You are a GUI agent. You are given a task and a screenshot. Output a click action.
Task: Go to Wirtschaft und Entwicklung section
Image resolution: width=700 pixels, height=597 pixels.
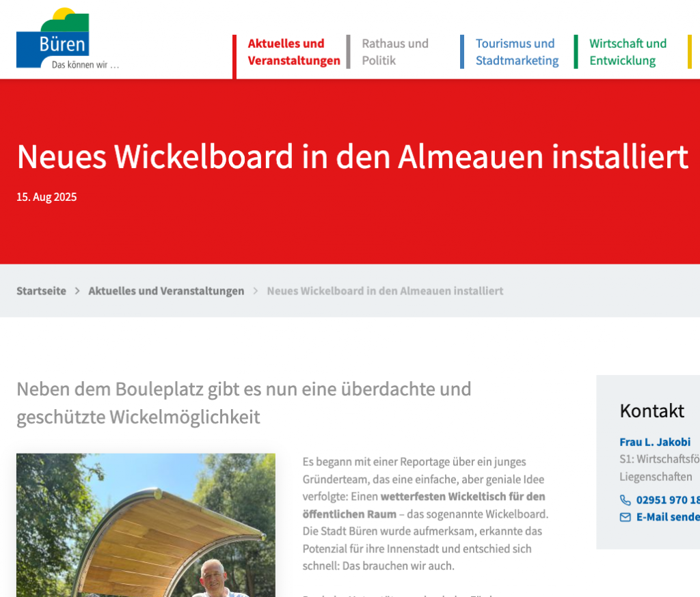[x=628, y=52]
